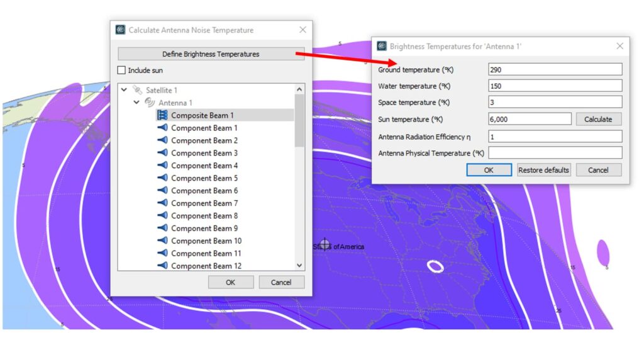This screenshot has width=644, height=340.
Task: Click into the Ground temperature field
Action: click(555, 69)
